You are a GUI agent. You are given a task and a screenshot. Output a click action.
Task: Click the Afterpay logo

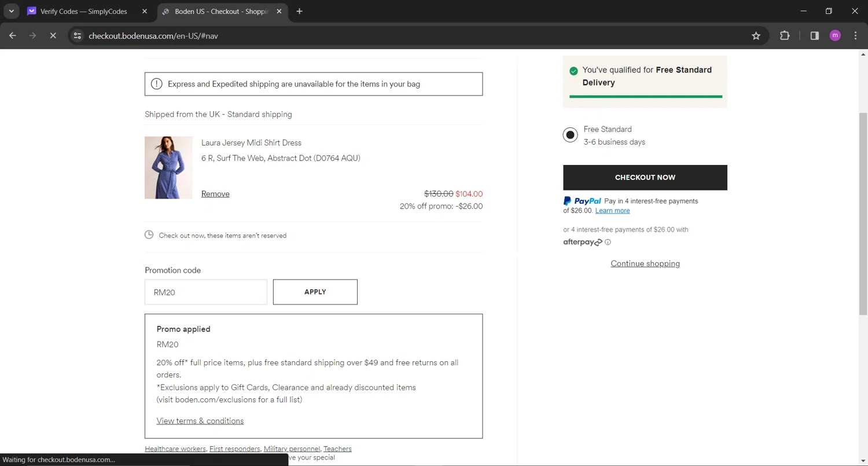583,242
